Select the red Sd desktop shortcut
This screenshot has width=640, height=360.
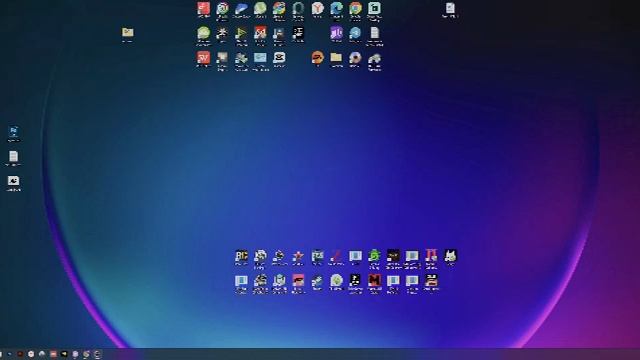pos(260,33)
